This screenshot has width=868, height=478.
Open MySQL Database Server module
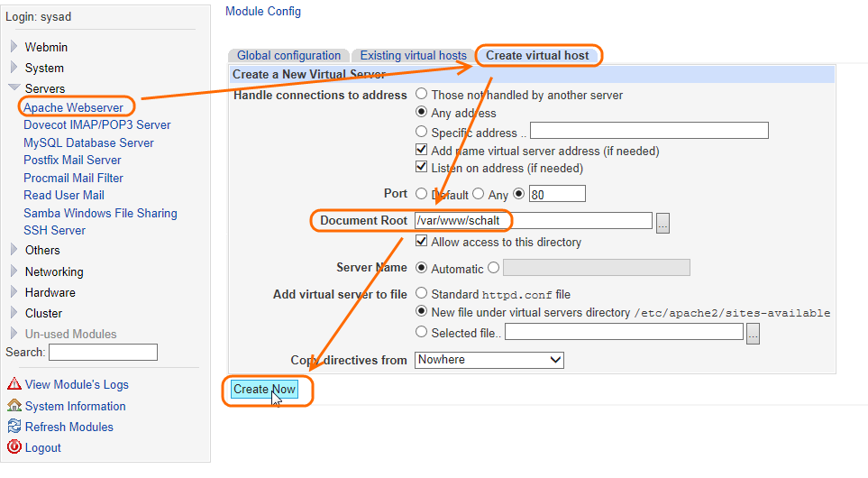click(x=88, y=142)
